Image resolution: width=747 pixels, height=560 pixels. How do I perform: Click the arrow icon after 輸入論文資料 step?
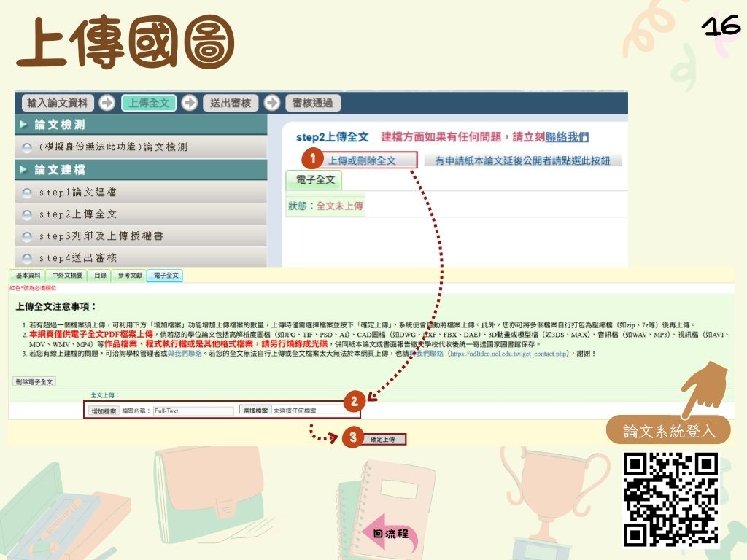107,103
